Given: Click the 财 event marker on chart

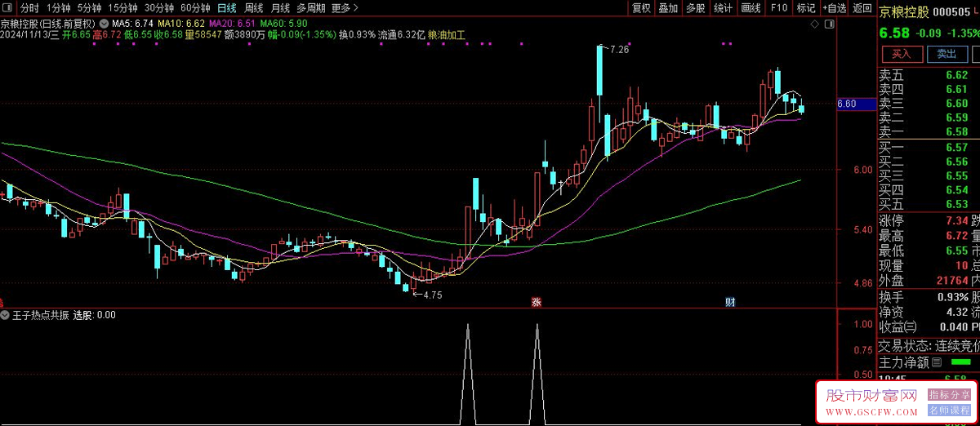Looking at the screenshot, I should click(730, 302).
